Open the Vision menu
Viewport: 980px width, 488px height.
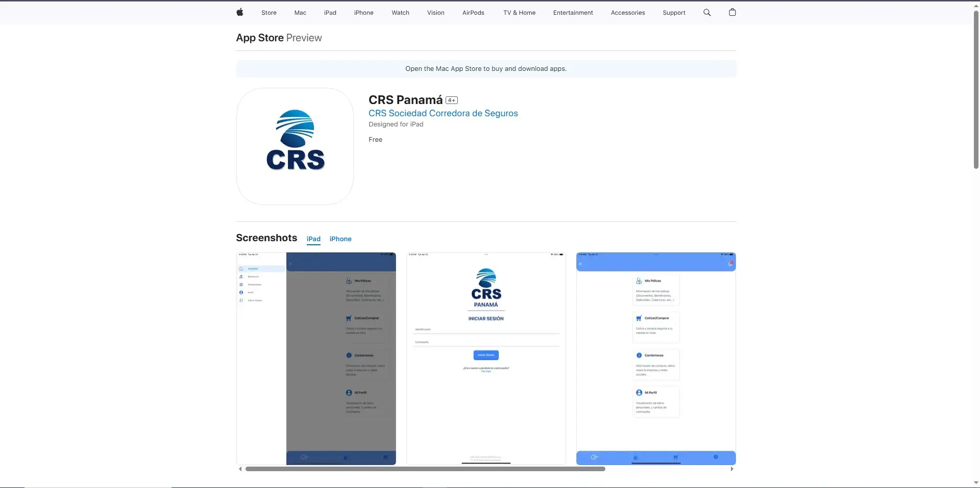click(x=436, y=13)
